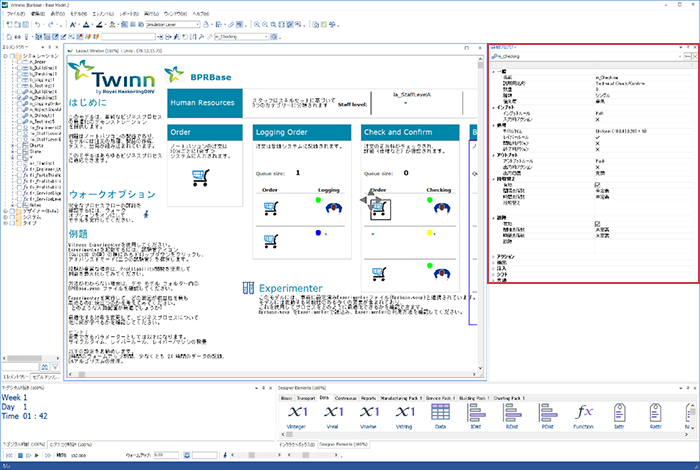Open the ファイル menu
The image size is (700, 470).
pyautogui.click(x=16, y=14)
